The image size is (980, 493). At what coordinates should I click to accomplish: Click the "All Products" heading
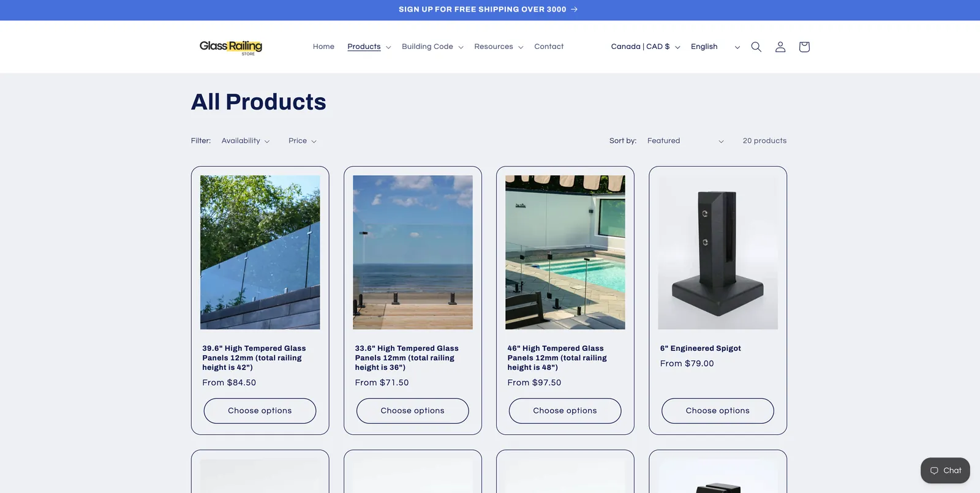[x=258, y=102]
